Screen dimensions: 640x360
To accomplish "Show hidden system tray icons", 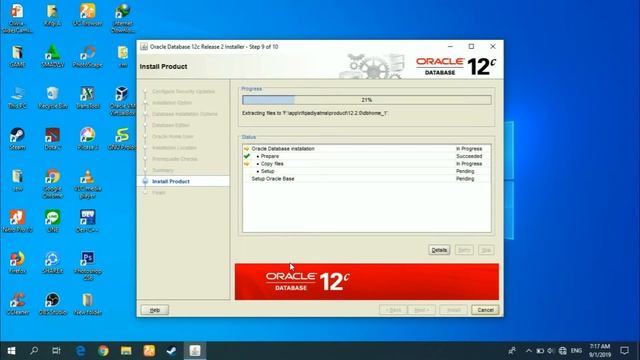I will [529, 351].
